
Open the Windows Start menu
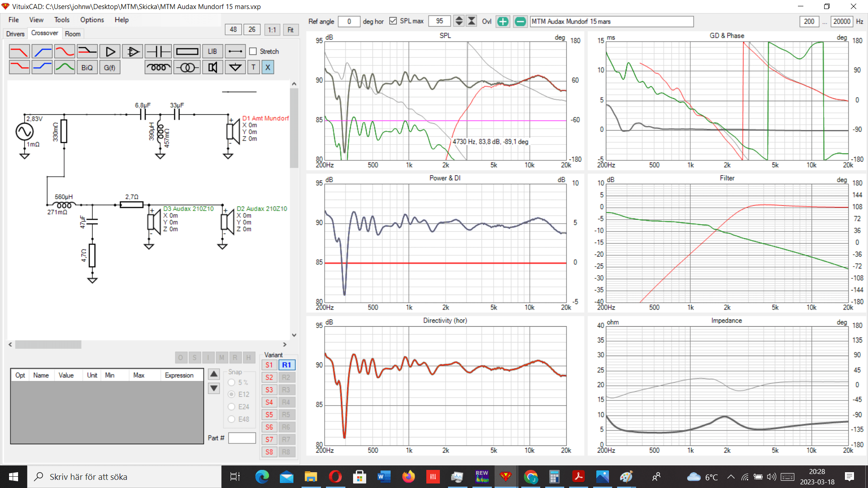pos(14,477)
